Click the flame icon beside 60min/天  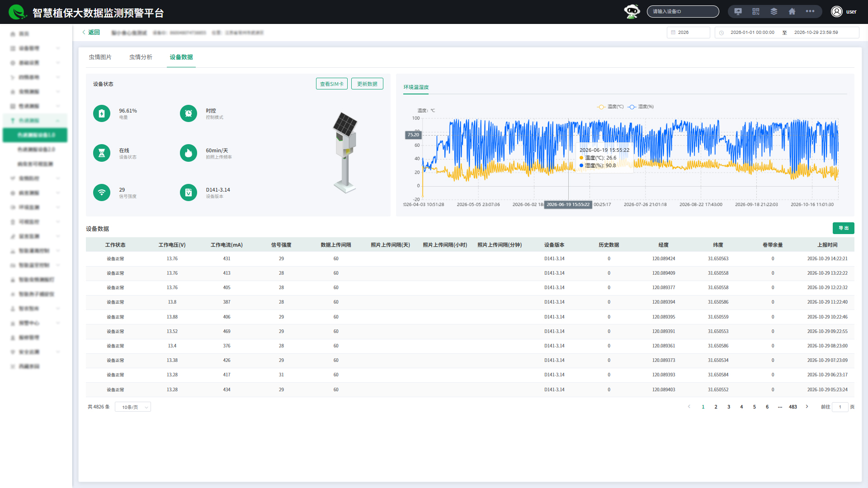pos(189,153)
